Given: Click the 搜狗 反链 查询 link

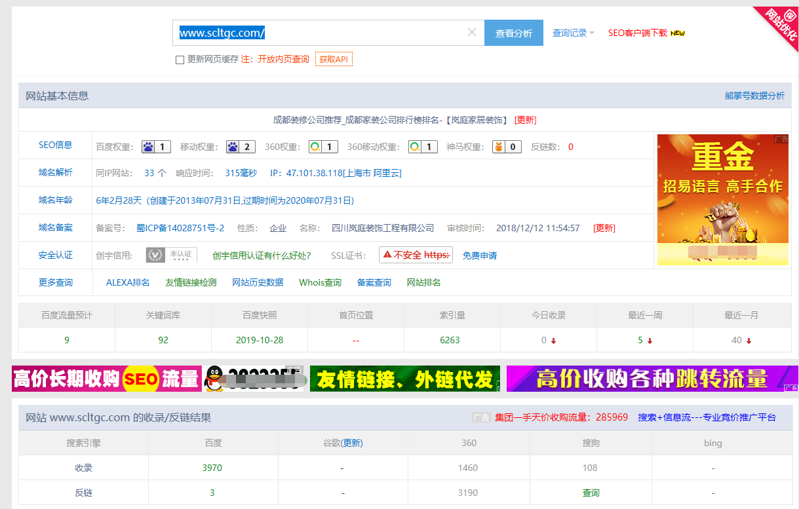Looking at the screenshot, I should pos(591,493).
